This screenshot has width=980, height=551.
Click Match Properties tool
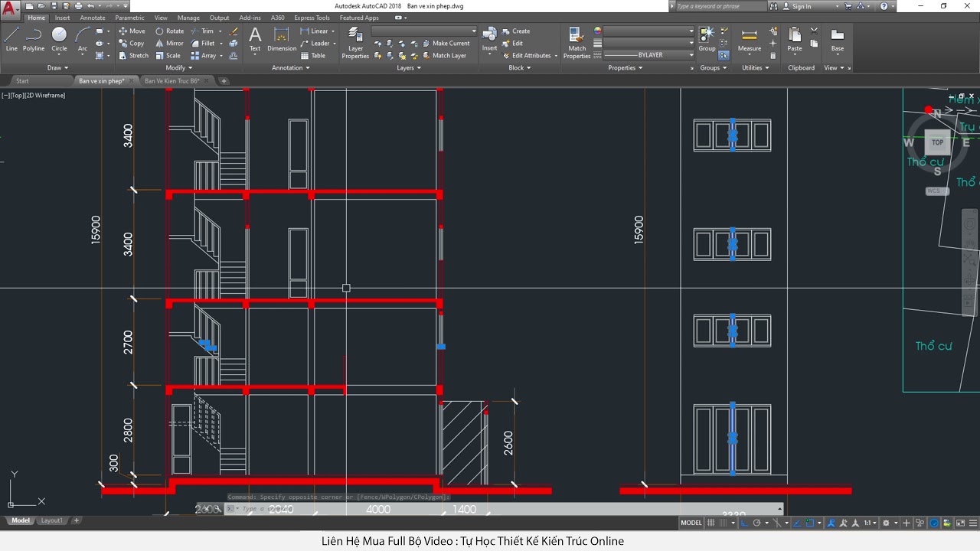pos(577,43)
